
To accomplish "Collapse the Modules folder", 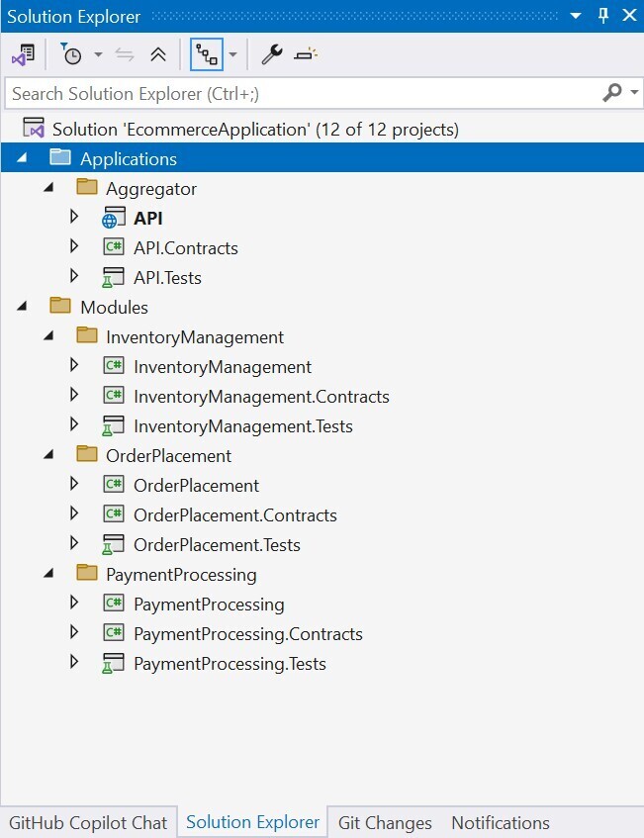I will point(22,307).
